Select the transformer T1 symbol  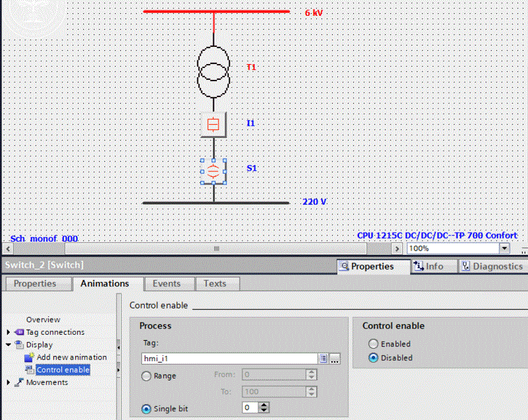[214, 70]
